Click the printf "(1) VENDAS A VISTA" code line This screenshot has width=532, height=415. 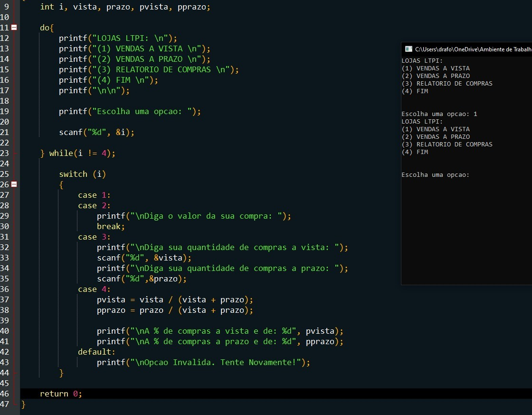point(134,48)
